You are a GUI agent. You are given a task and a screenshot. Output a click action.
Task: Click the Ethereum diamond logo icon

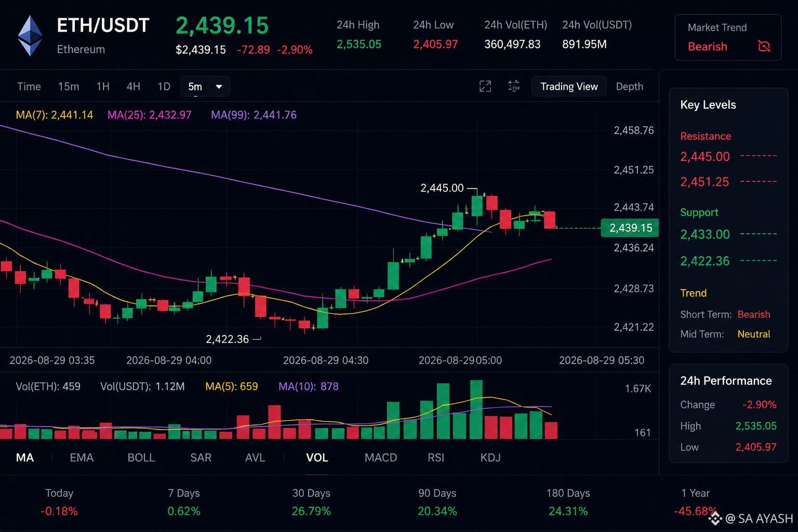[30, 35]
